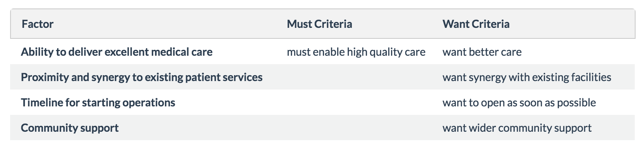This screenshot has width=644, height=152.
Task: Select the 'Community support' factor
Action: pos(70,128)
